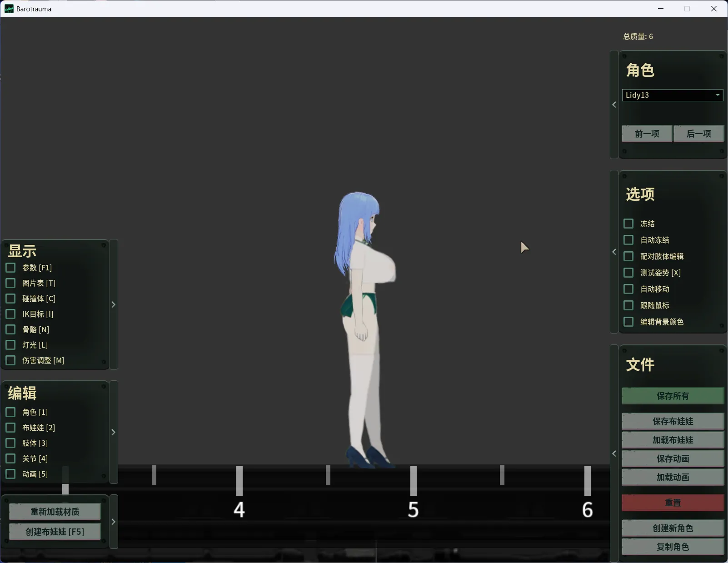The height and width of the screenshot is (563, 728).
Task: Open the Lidy13 character dropdown
Action: (672, 95)
